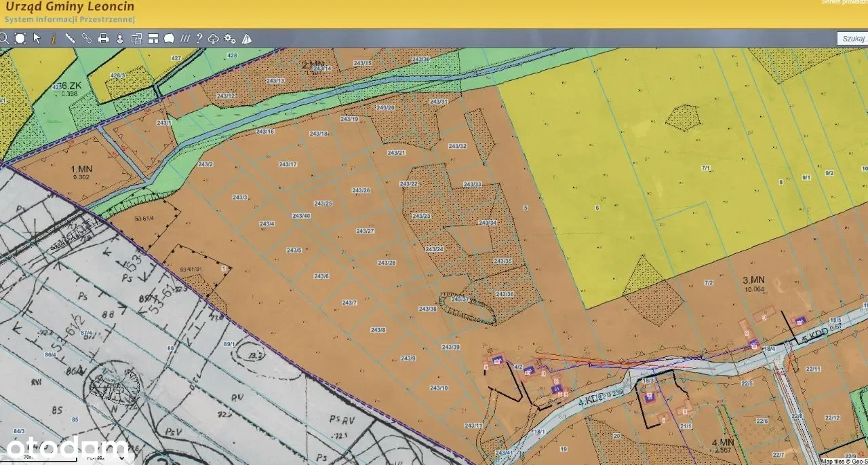This screenshot has width=868, height=465.
Task: Open help with the question mark icon
Action: (199, 39)
